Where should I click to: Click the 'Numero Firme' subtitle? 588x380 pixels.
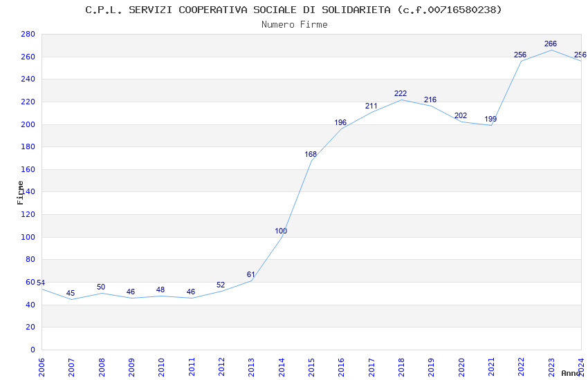295,24
